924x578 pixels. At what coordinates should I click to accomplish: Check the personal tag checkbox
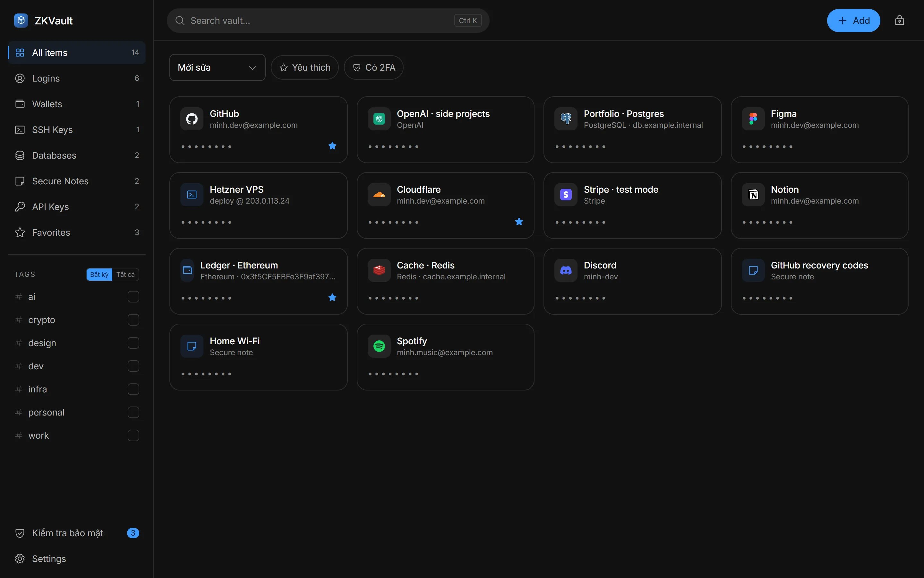point(133,412)
